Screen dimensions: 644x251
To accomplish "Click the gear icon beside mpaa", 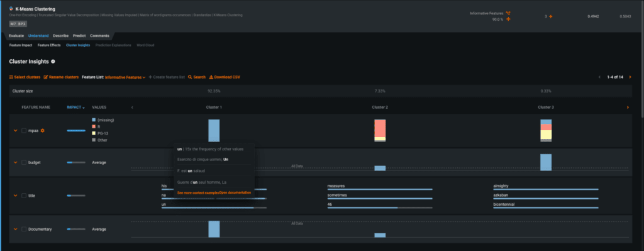I will pyautogui.click(x=42, y=131).
